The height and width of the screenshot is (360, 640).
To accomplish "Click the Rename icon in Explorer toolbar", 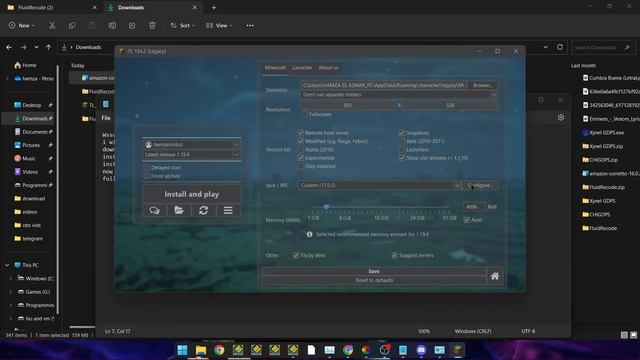I will pos(112,25).
